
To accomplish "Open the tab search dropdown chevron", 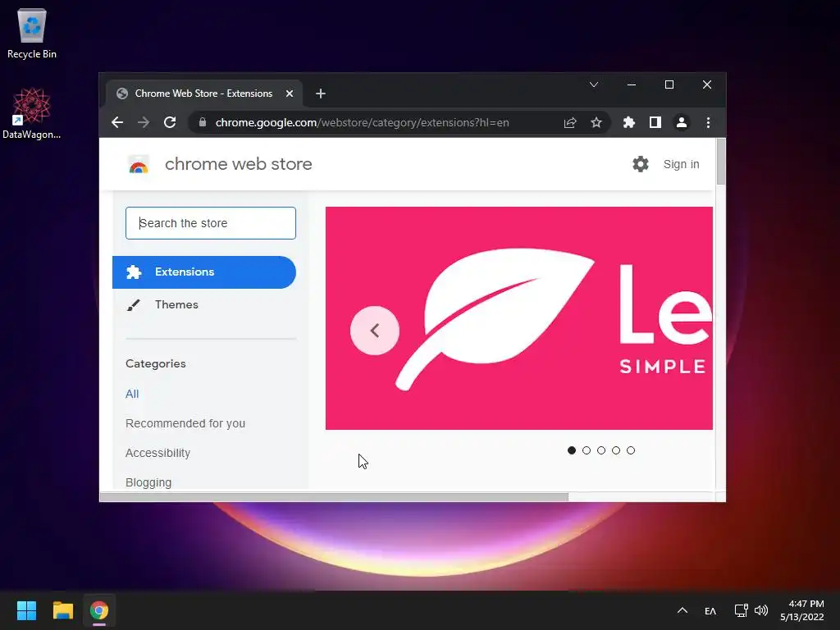I will tap(594, 84).
